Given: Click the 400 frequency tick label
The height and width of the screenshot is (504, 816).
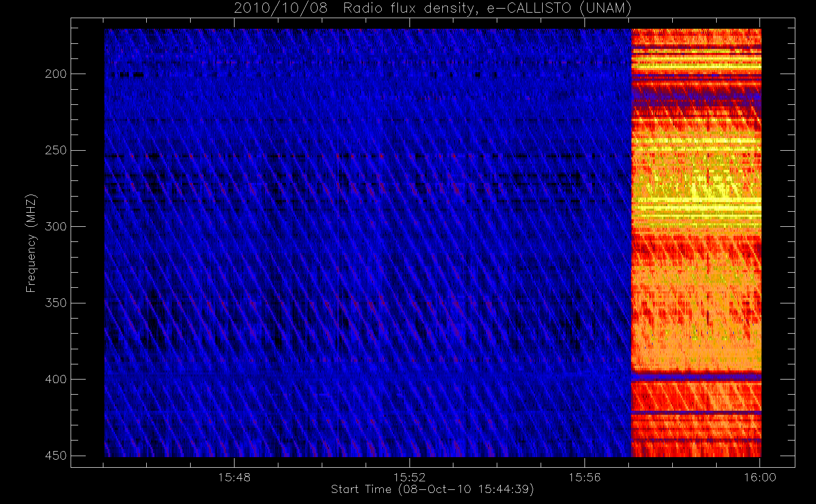Looking at the screenshot, I should 55,379.
